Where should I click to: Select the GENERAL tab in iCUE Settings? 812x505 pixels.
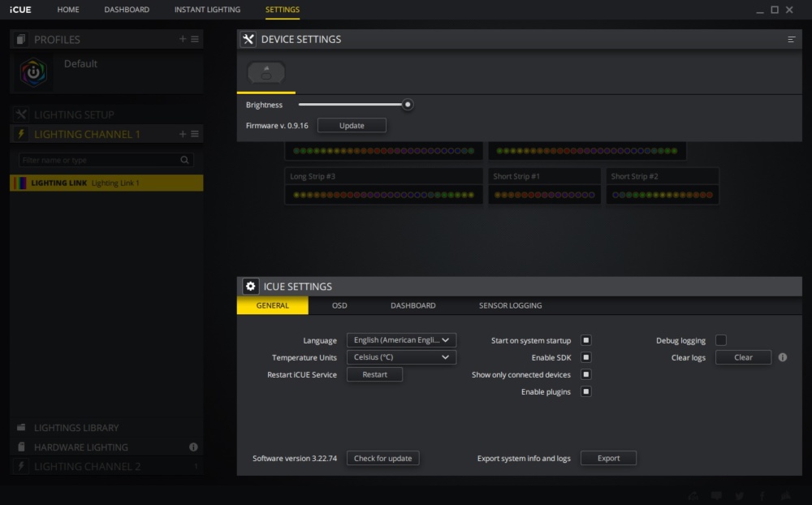click(272, 305)
